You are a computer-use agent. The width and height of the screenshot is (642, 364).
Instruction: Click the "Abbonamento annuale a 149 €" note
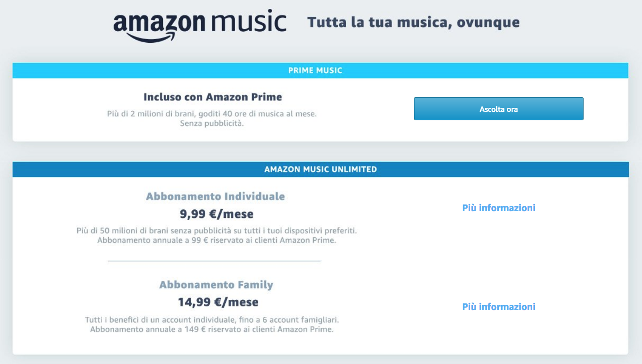[x=212, y=330]
